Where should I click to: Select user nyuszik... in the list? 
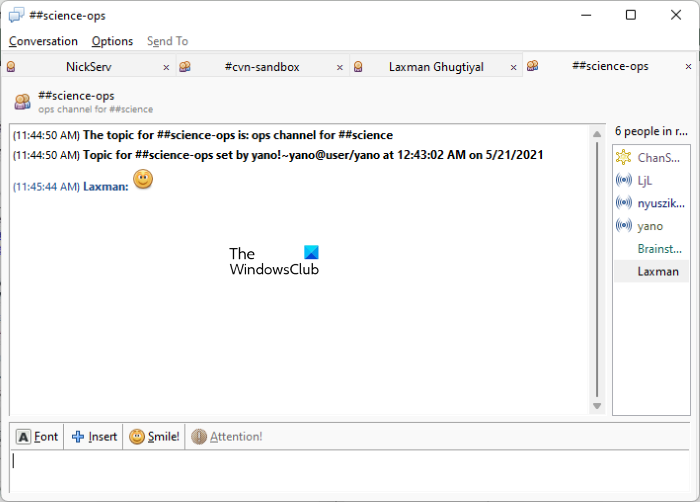(651, 203)
